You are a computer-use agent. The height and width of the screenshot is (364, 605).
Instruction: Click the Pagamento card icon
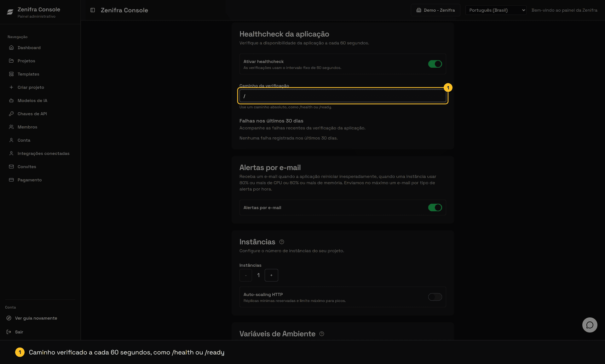[x=11, y=180]
